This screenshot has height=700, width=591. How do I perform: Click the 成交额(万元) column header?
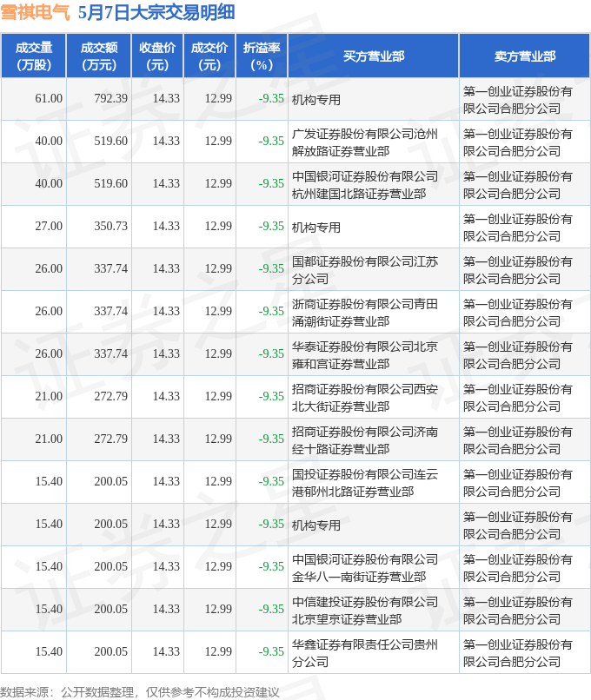tap(99, 56)
